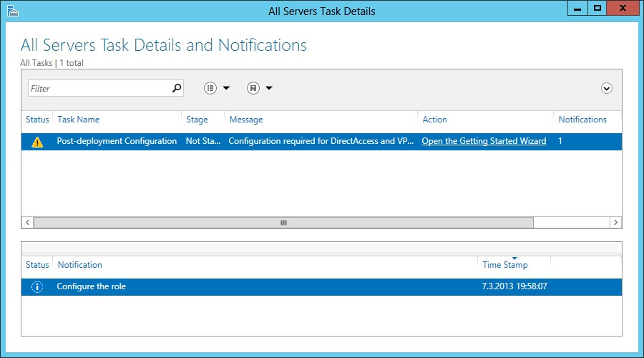The image size is (644, 358).
Task: Open dropdown arrow next to list icon
Action: (226, 88)
